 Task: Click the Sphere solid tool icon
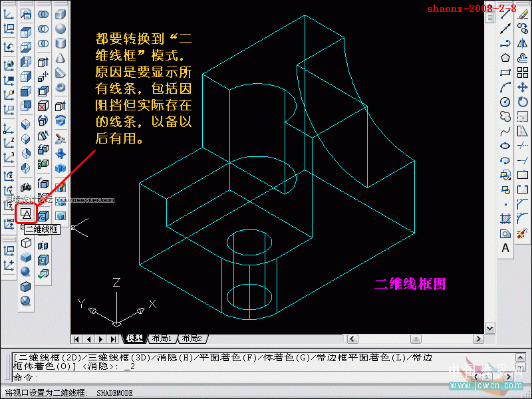61,29
